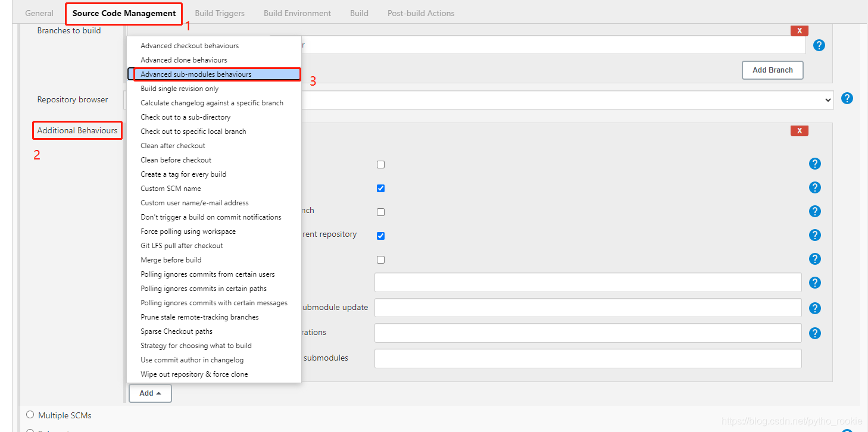Select Git LFS pull after checkout
This screenshot has width=868, height=432.
214,246
